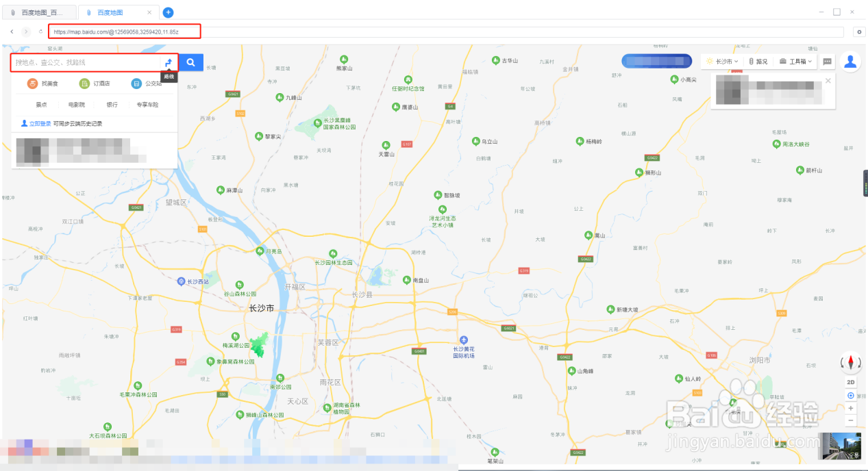The image size is (868, 471).
Task: Click the 麻潭山 mountain marker
Action: click(x=220, y=190)
